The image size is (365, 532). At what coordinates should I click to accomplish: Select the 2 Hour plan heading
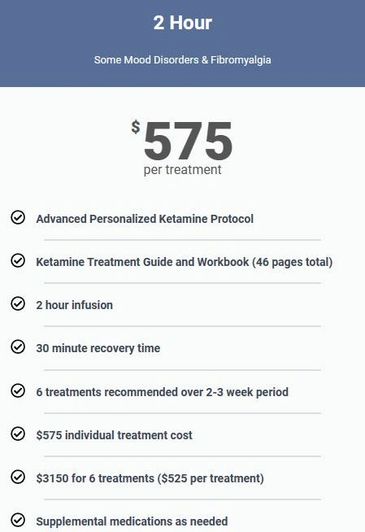(182, 23)
